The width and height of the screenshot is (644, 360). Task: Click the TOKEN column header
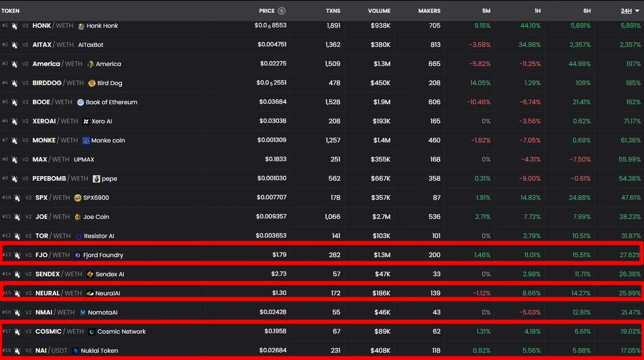[x=11, y=11]
